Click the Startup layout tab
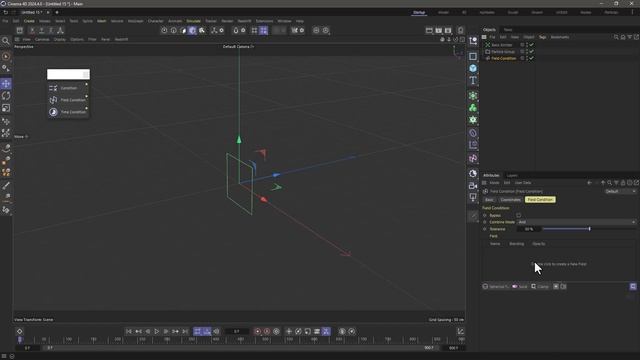The image size is (640, 360). (419, 13)
